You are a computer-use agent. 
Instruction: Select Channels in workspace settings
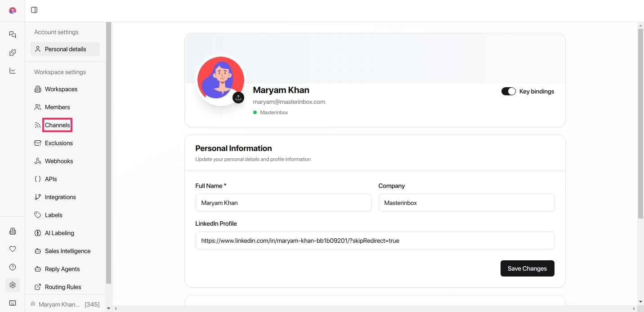click(58, 125)
